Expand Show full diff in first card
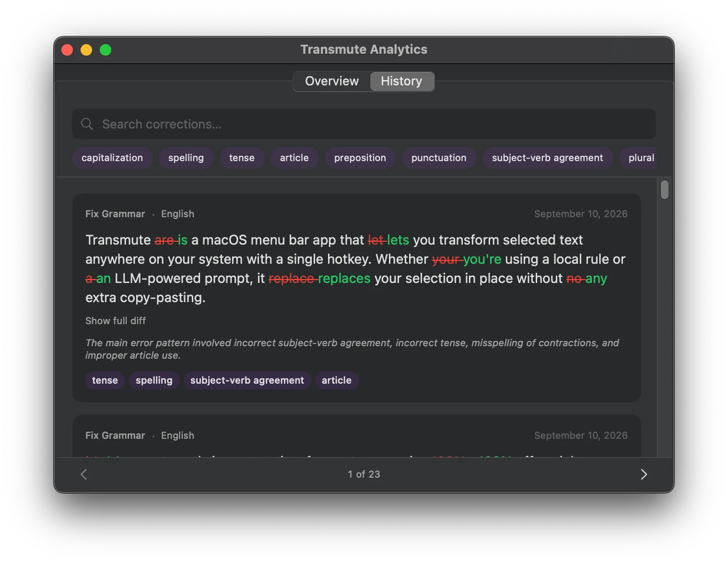This screenshot has height=564, width=728. click(116, 321)
